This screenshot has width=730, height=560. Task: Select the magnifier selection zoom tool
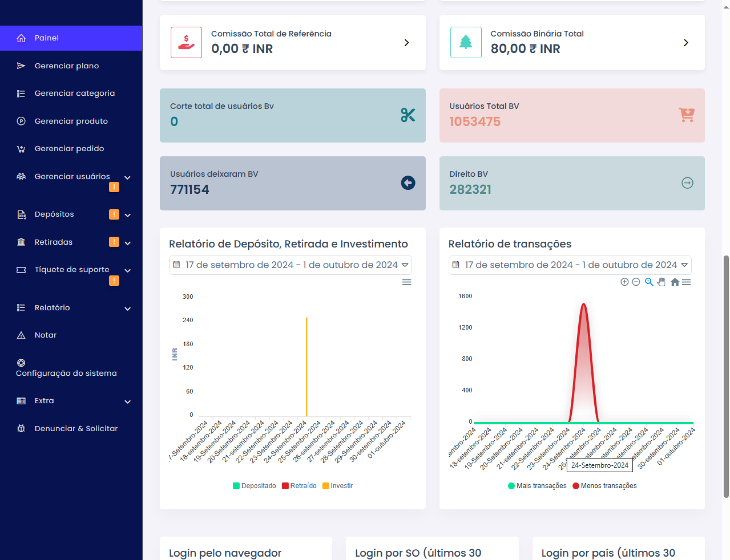[649, 282]
